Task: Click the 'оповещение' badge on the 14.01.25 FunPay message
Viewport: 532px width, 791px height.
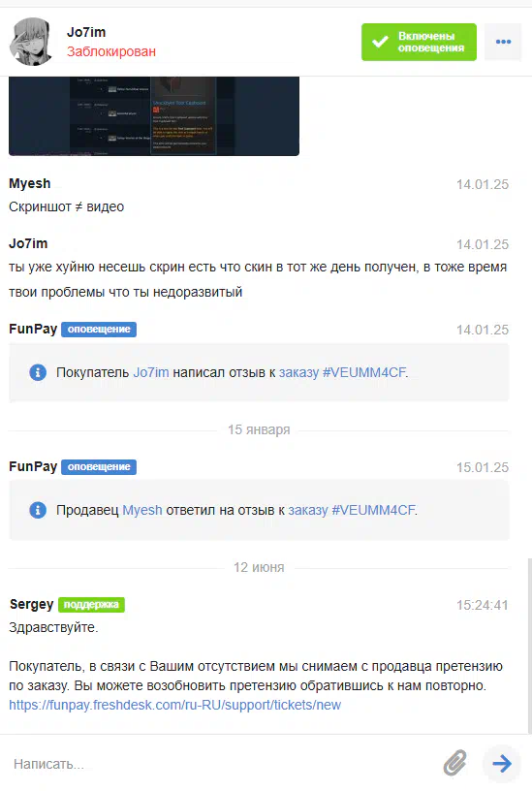Action: (x=99, y=330)
